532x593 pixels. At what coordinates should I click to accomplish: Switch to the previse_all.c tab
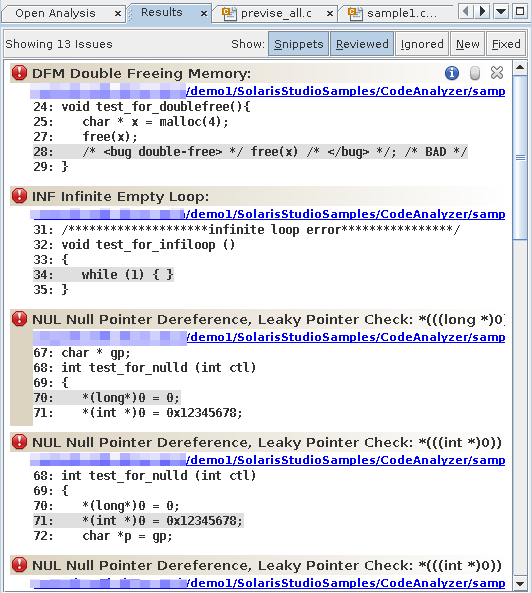point(275,13)
